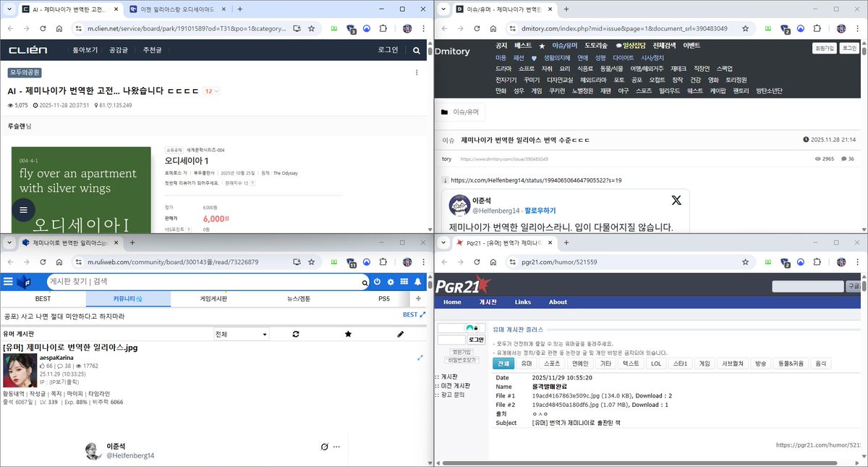Click back arrow in the ruliweb window
Screen dimensions: 868x467
(x=10, y=261)
